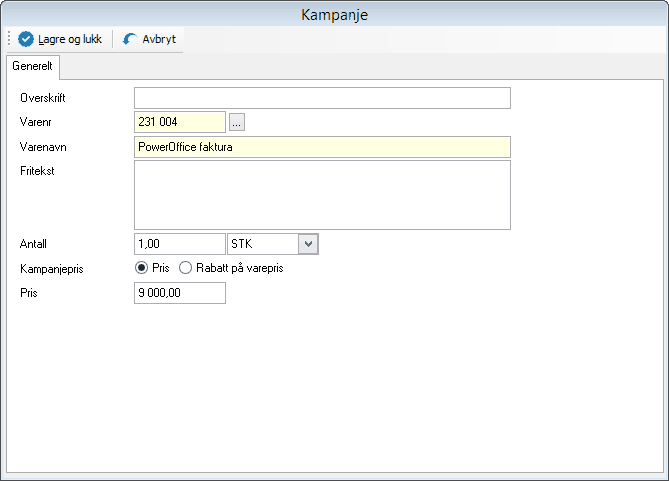Focus the Overskrift input field
Image resolution: width=669 pixels, height=481 pixels.
(322, 98)
